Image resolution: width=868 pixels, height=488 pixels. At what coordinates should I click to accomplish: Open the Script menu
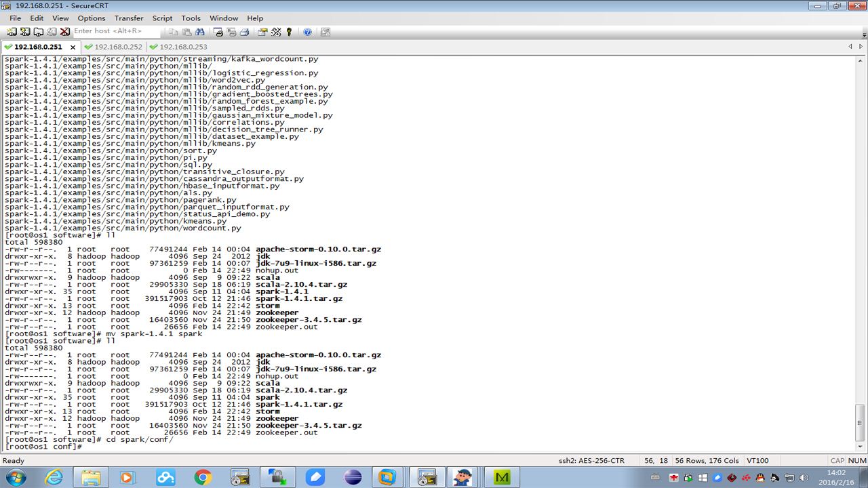[x=162, y=18]
